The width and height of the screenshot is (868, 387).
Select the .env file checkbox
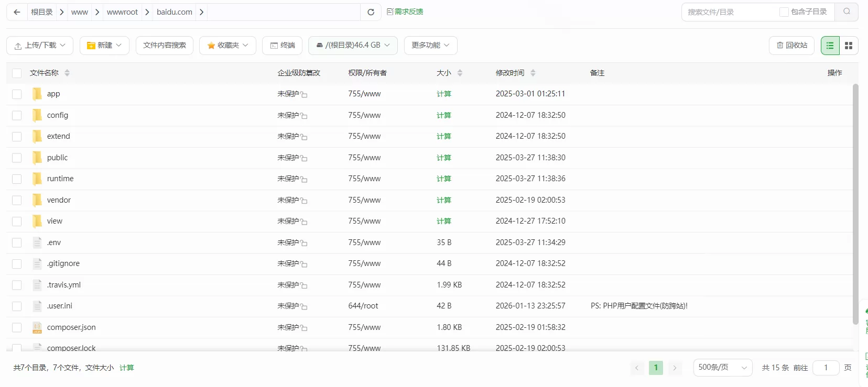17,243
